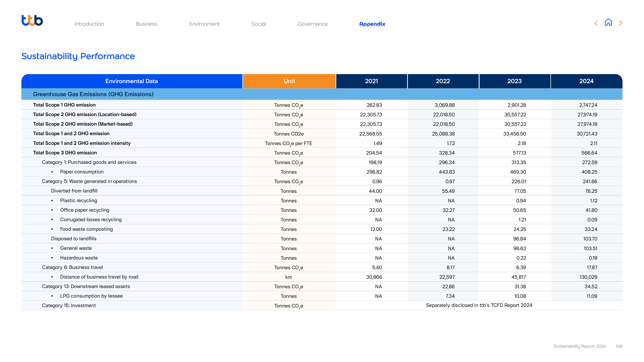Screen dimensions: 644x362
Task: Click the LPG consumption by lessee label
Action: [x=92, y=296]
